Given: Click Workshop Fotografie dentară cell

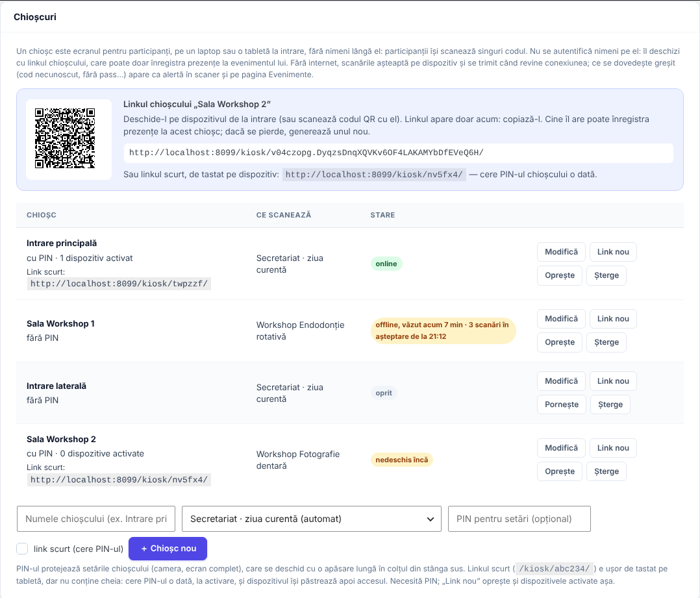Looking at the screenshot, I should [x=298, y=460].
